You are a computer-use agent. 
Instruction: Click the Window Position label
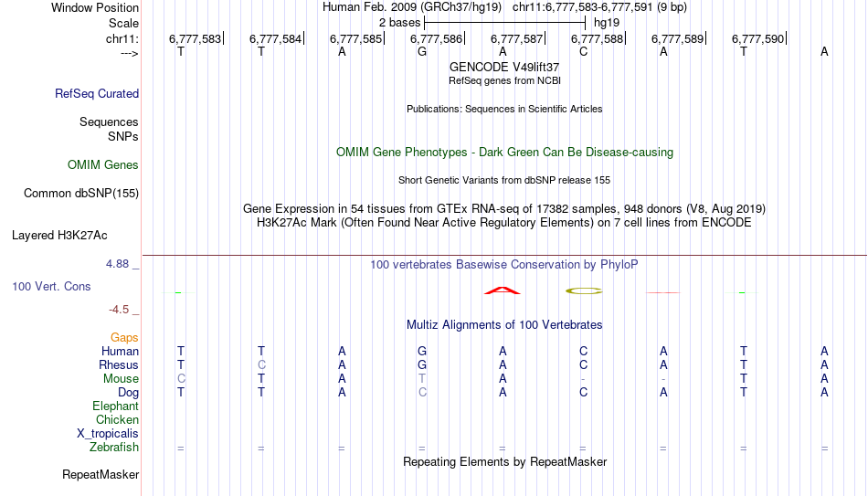click(95, 7)
